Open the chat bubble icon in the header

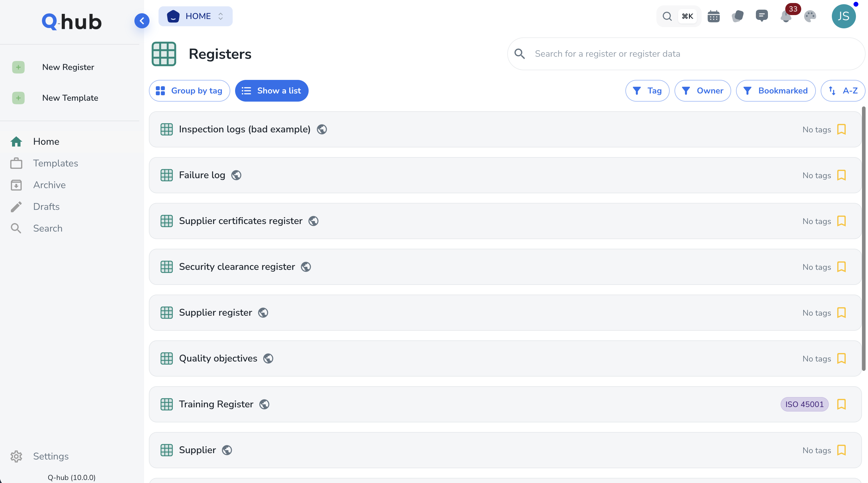click(x=762, y=16)
